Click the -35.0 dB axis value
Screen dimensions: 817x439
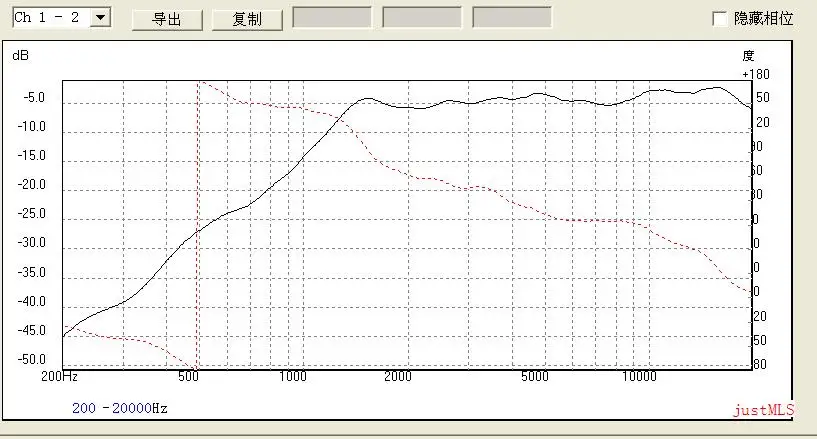pos(31,272)
